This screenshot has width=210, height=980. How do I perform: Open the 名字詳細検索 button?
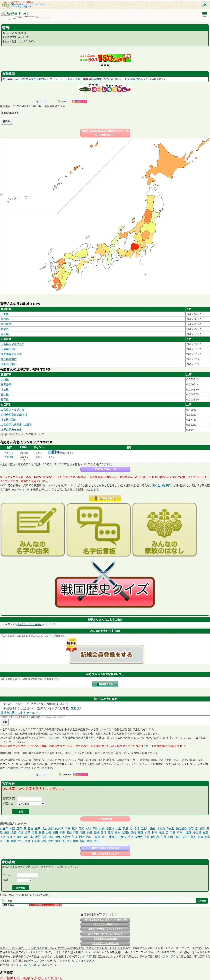click(x=105, y=819)
